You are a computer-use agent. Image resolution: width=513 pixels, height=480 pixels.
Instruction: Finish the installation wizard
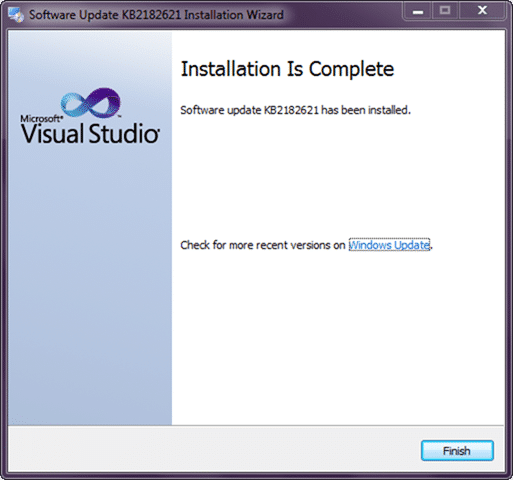[x=457, y=451]
